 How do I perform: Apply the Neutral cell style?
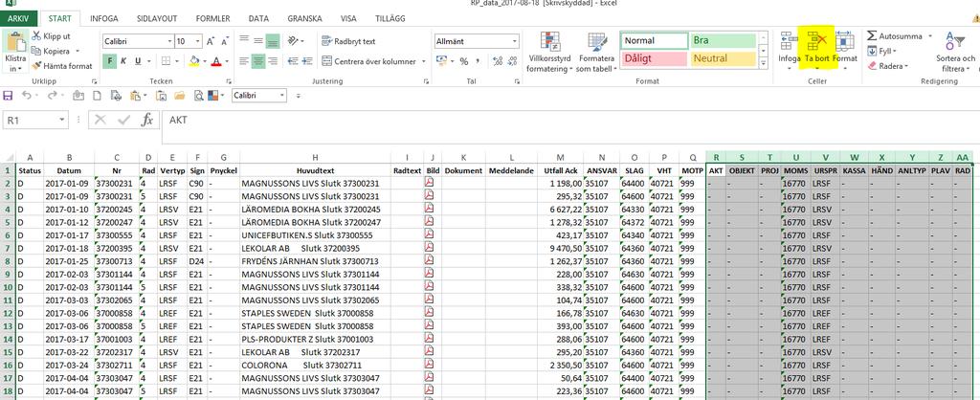coord(723,58)
